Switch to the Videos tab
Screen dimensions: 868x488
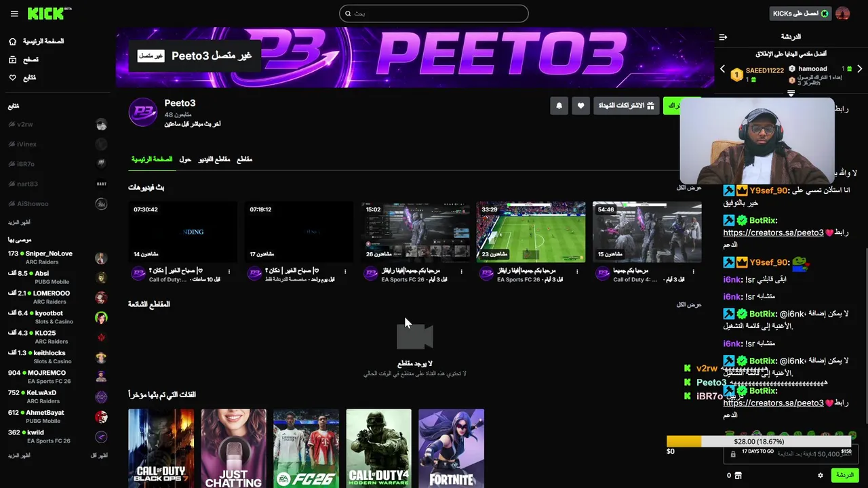click(214, 159)
